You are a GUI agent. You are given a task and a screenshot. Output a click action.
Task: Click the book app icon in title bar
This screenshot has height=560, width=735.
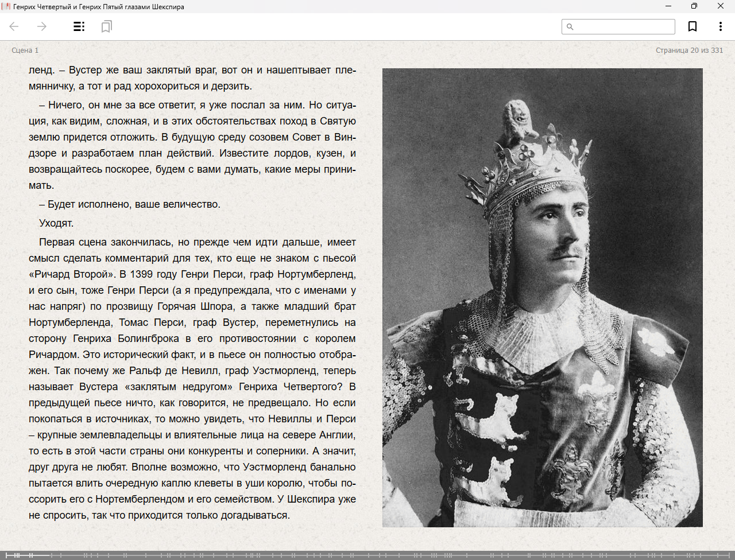(x=6, y=6)
